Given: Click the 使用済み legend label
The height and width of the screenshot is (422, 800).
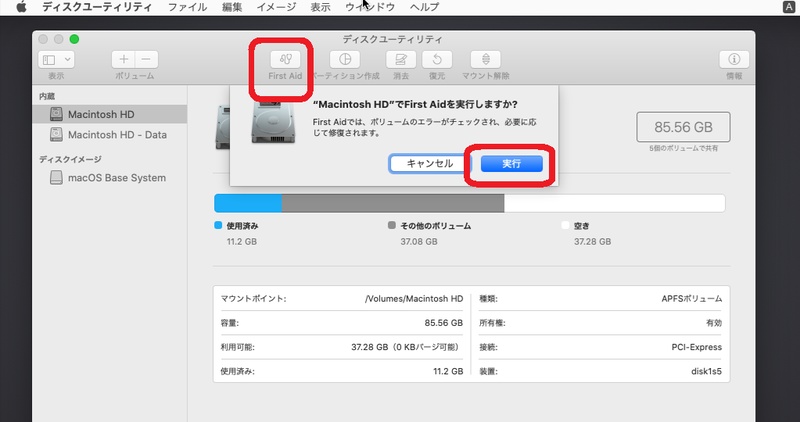Looking at the screenshot, I should point(242,226).
